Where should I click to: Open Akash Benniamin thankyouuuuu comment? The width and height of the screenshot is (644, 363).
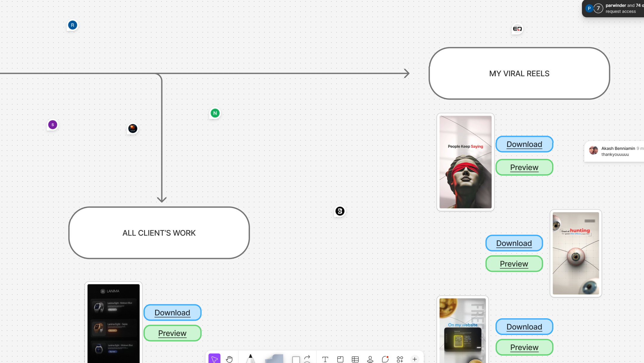pyautogui.click(x=614, y=151)
